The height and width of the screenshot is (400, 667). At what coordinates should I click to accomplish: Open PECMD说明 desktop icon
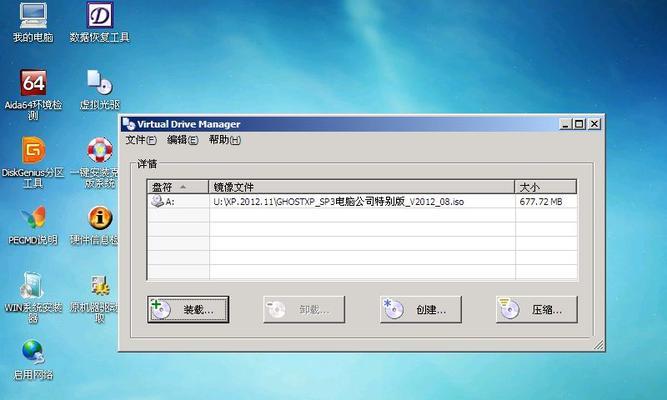pyautogui.click(x=33, y=226)
